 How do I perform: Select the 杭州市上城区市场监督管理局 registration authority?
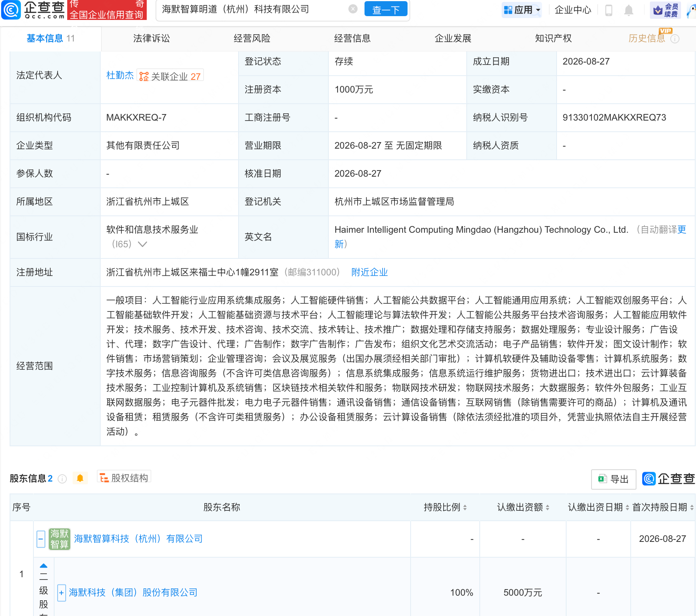[394, 202]
